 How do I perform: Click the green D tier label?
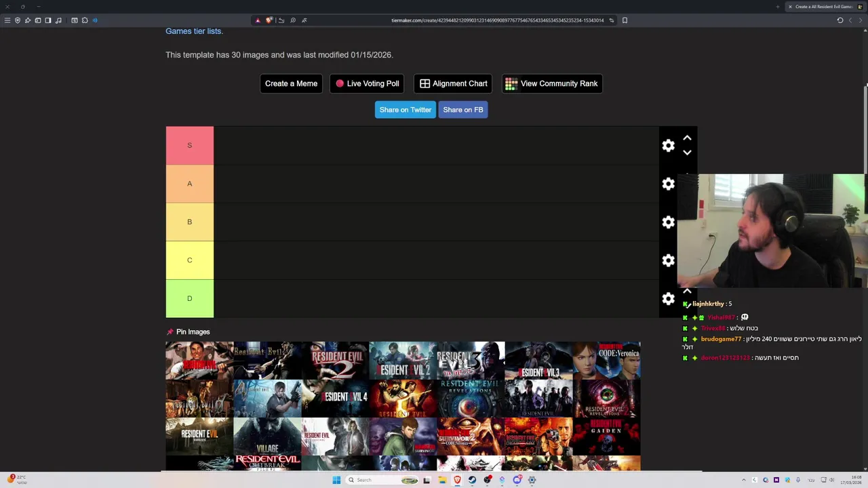coord(190,298)
